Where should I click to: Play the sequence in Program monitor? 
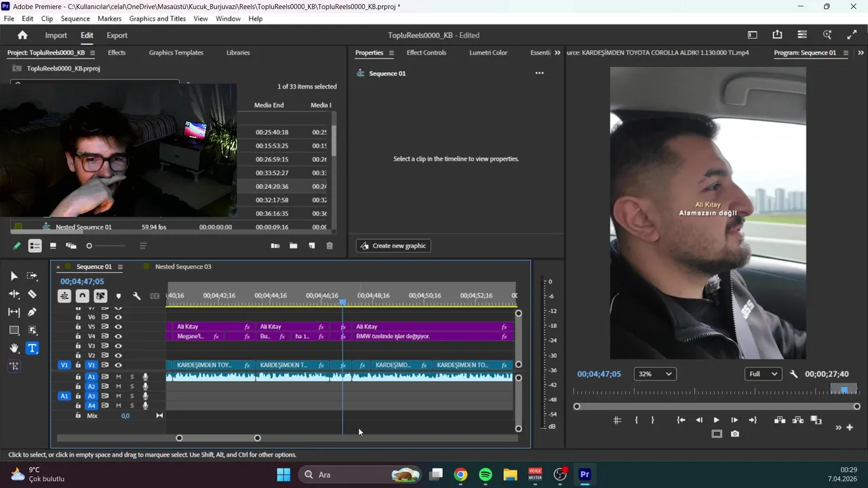pos(716,420)
